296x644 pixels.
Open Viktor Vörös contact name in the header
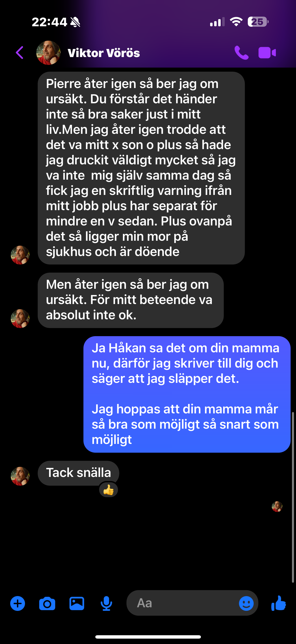(x=104, y=53)
